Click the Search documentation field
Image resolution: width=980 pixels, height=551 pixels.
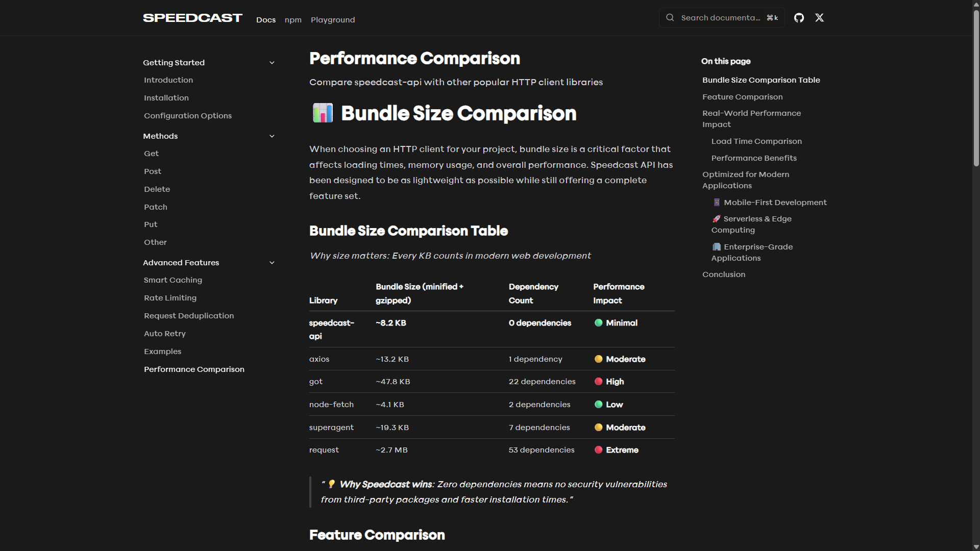(721, 18)
